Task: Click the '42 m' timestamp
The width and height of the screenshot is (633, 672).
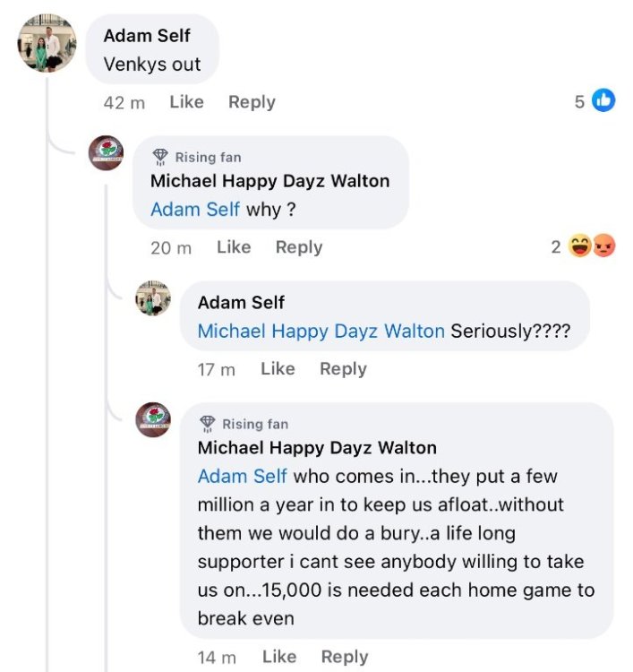Action: coord(124,102)
